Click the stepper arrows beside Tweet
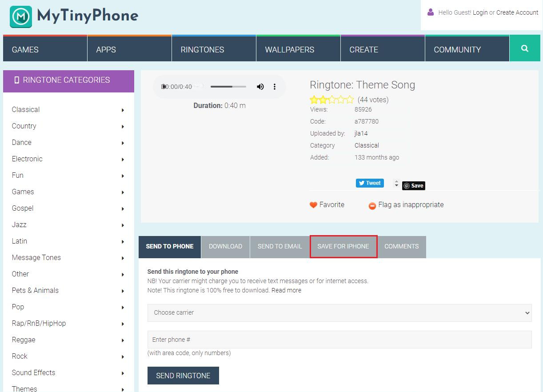Screen dimensions: 543x392 [x=397, y=183]
